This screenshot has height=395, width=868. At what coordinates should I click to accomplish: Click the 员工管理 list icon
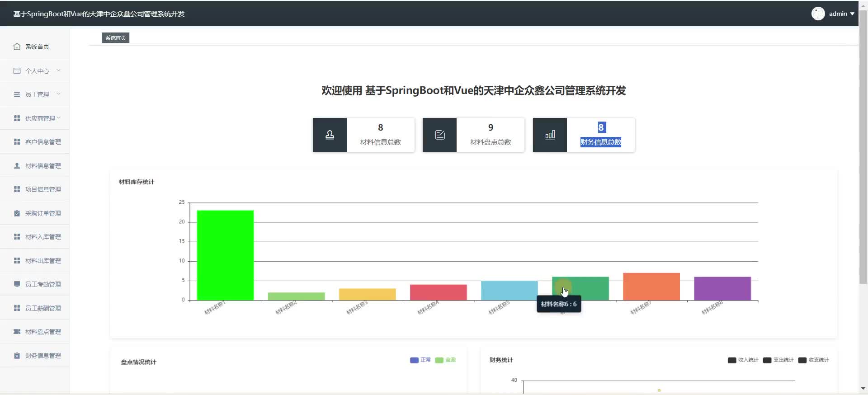click(x=17, y=94)
